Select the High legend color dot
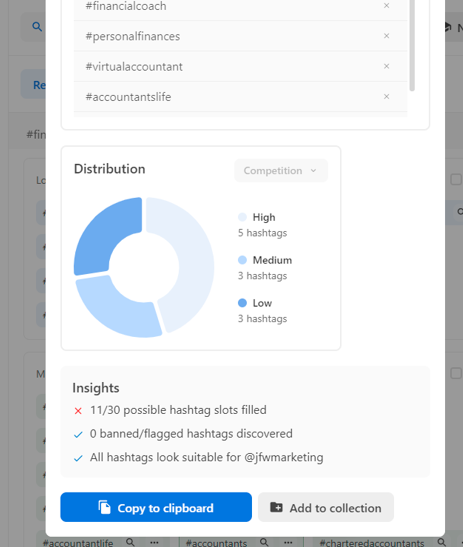Screen dimensions: 463x547 click(x=242, y=217)
